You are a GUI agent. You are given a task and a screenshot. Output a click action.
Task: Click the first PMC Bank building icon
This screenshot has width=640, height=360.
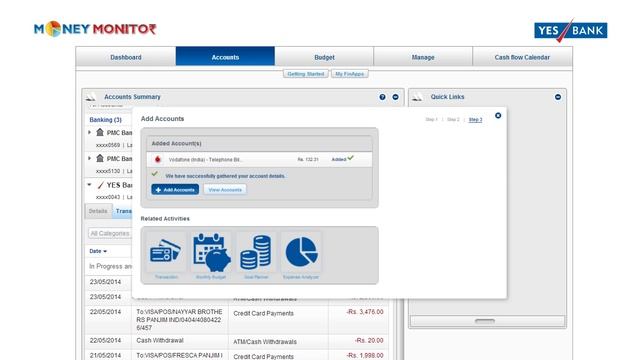pos(100,132)
